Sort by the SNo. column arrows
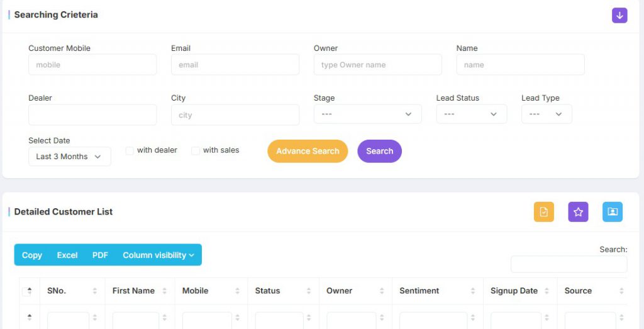 pos(94,291)
